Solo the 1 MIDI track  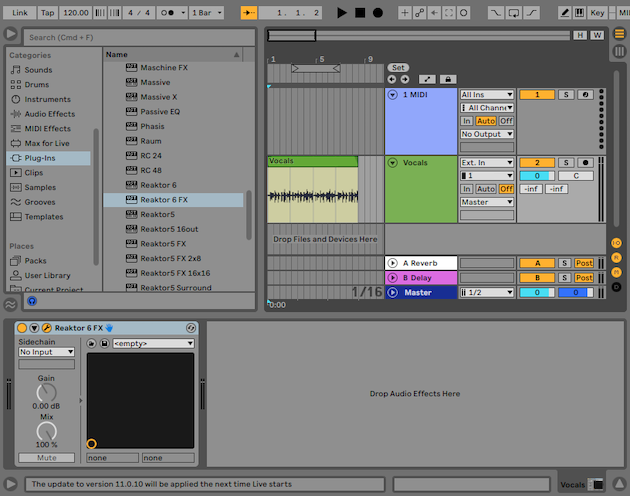click(x=565, y=95)
